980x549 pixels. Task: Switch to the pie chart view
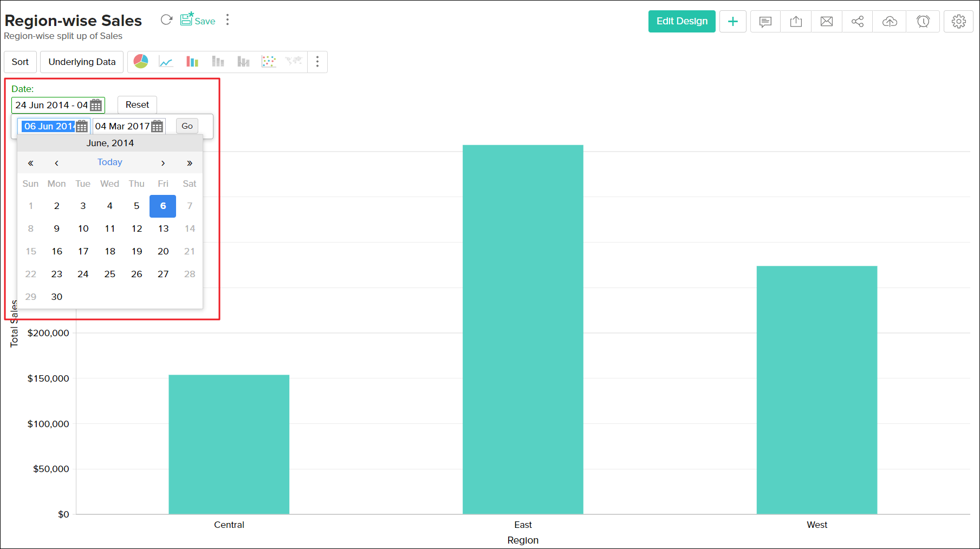click(x=141, y=61)
